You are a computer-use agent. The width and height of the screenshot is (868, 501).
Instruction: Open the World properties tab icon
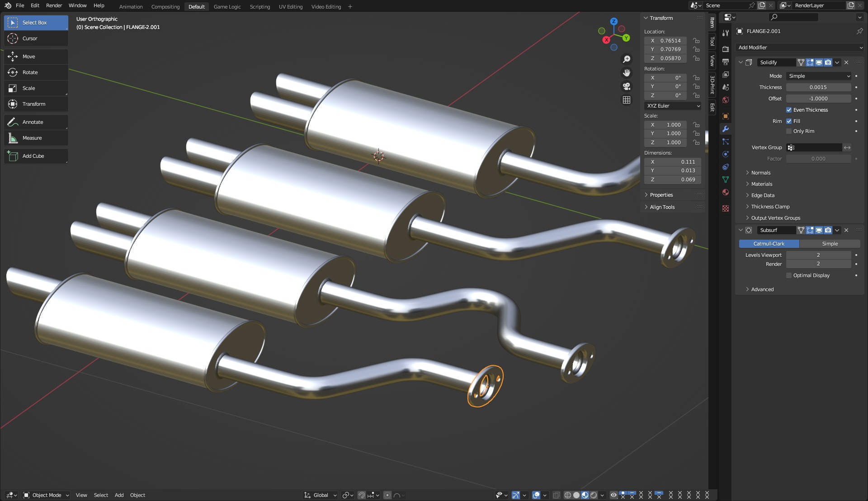click(x=726, y=100)
